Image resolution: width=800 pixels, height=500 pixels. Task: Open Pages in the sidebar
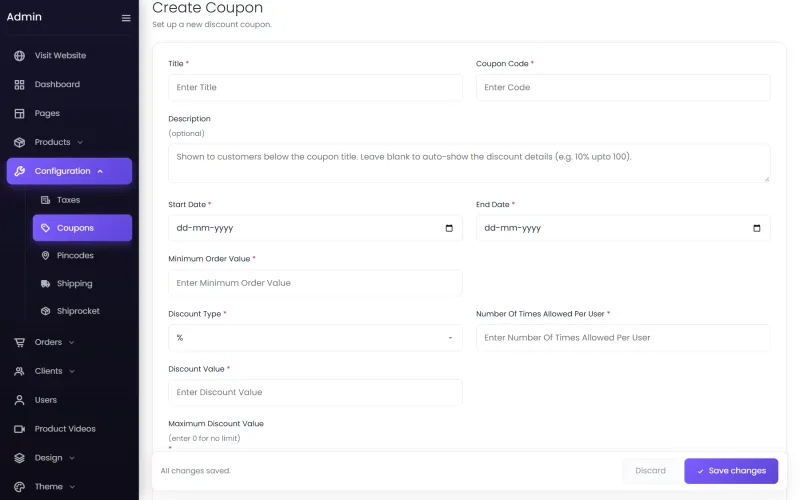pos(69,113)
